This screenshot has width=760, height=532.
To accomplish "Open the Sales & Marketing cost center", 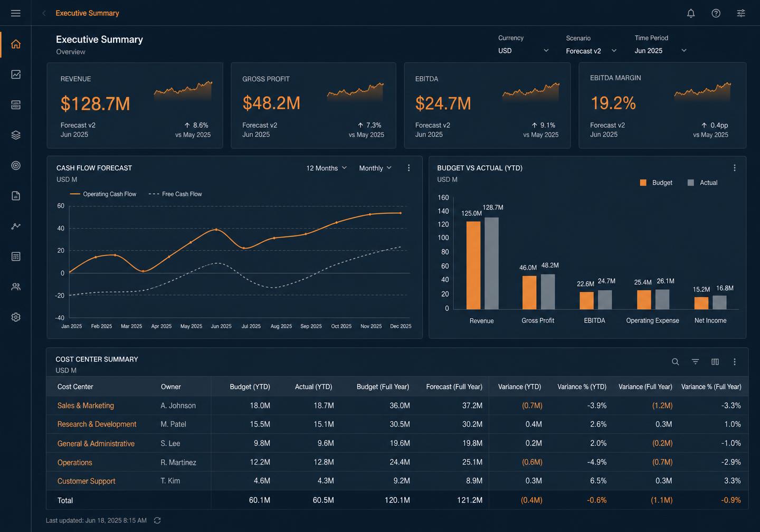I will pyautogui.click(x=85, y=405).
